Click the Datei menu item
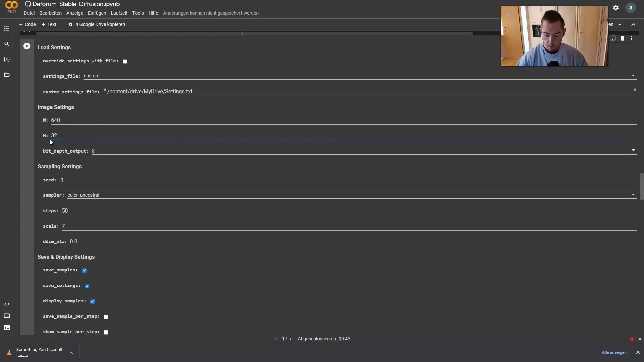The width and height of the screenshot is (644, 362). click(29, 13)
